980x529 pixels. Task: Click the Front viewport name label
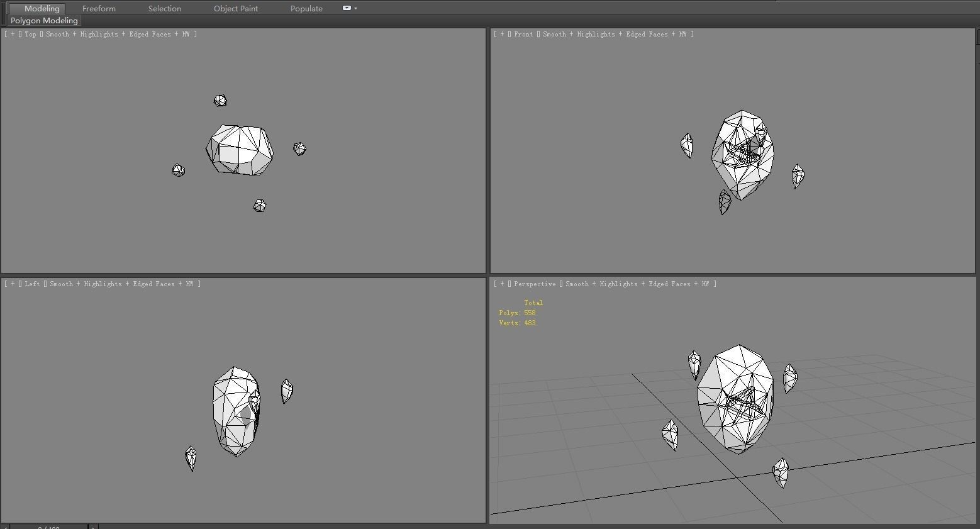click(x=523, y=34)
